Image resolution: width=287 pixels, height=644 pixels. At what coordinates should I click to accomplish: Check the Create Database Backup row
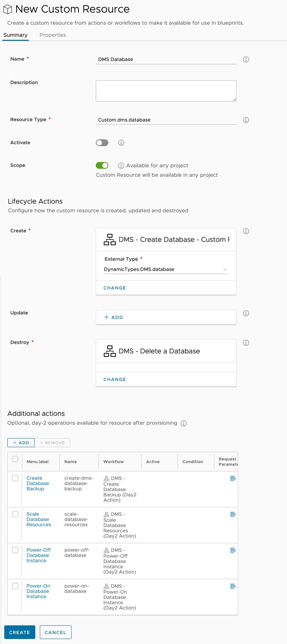coord(15,478)
